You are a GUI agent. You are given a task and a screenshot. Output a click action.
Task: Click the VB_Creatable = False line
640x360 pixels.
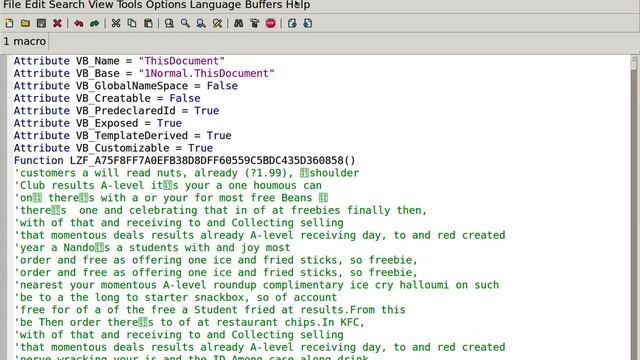107,98
